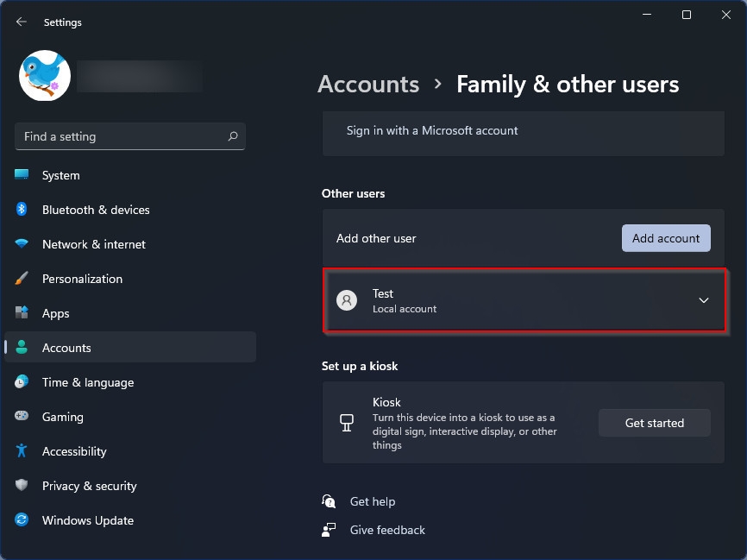
Task: Expand the Test local account chevron
Action: pos(703,300)
